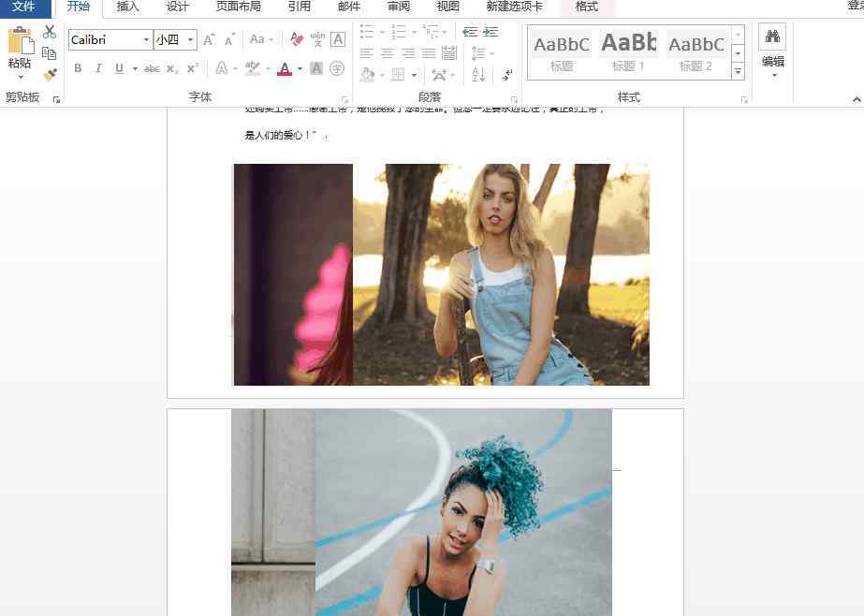864x616 pixels.
Task: Apply bullet list formatting
Action: click(367, 32)
